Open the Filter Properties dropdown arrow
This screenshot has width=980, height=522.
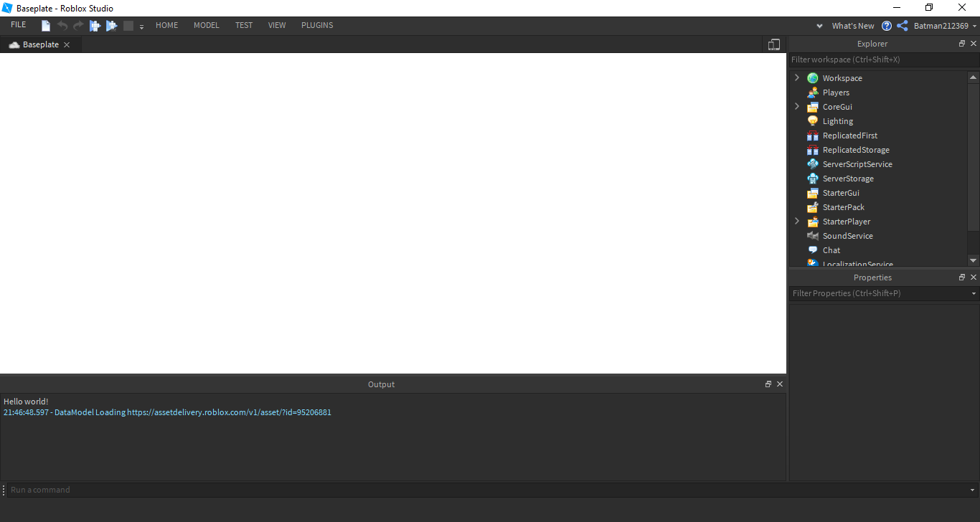(x=974, y=293)
